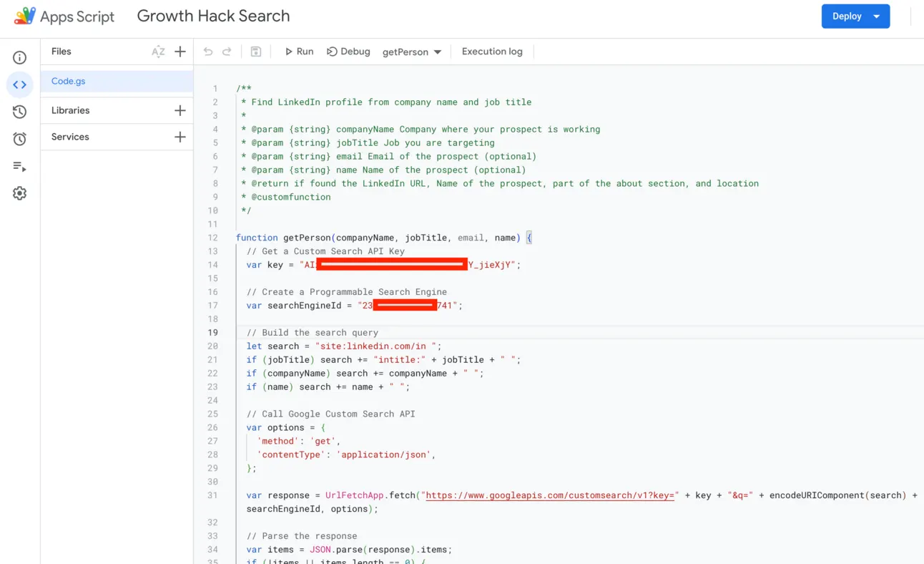924x564 pixels.
Task: Rename the project title Growth Hack Search
Action: pos(213,16)
